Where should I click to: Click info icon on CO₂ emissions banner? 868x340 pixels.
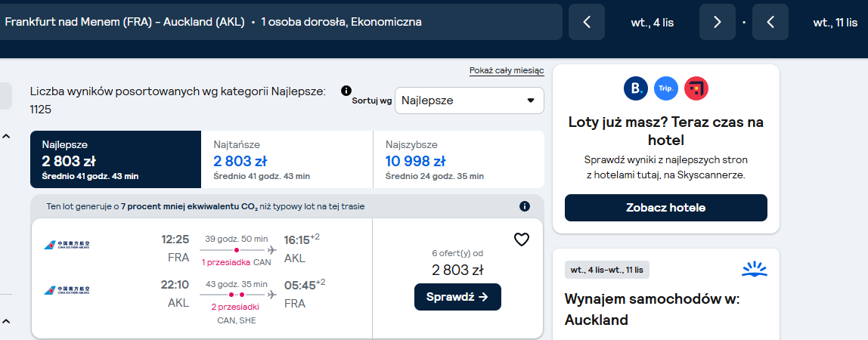coord(525,206)
